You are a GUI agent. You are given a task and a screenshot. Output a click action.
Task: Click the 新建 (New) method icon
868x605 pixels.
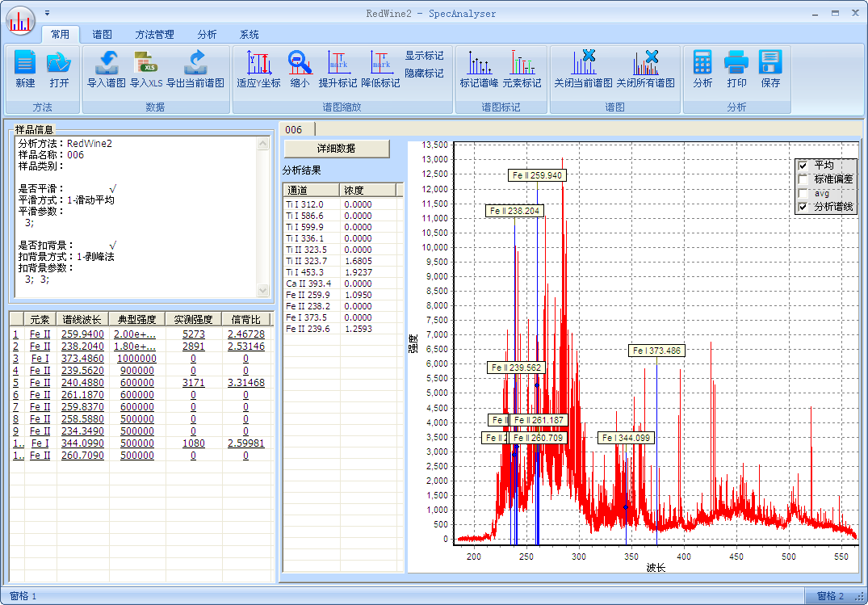26,69
